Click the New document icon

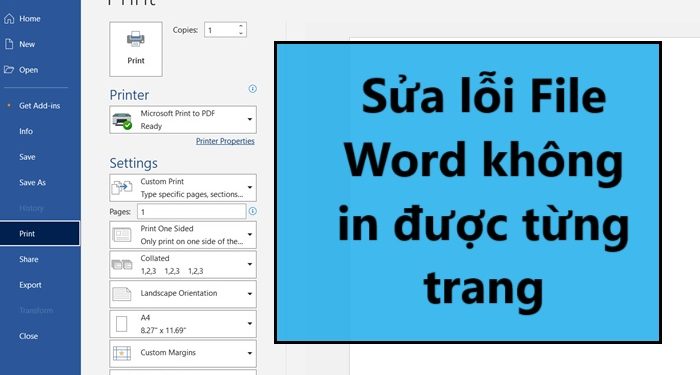[x=9, y=44]
